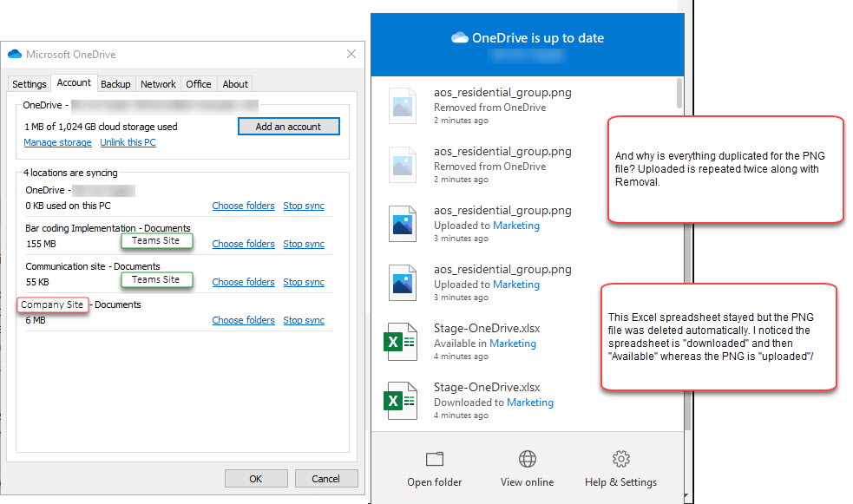The image size is (853, 504).
Task: Open folder icon in OneDrive flyout
Action: tap(434, 459)
